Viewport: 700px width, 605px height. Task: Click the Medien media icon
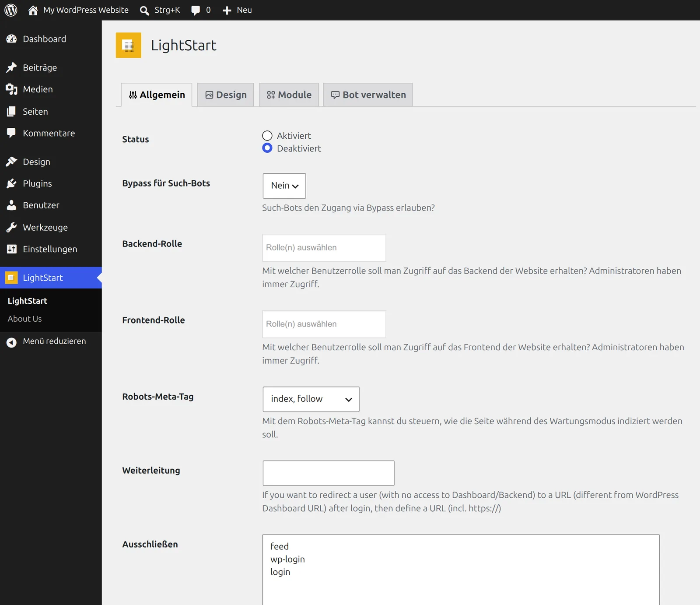point(11,89)
